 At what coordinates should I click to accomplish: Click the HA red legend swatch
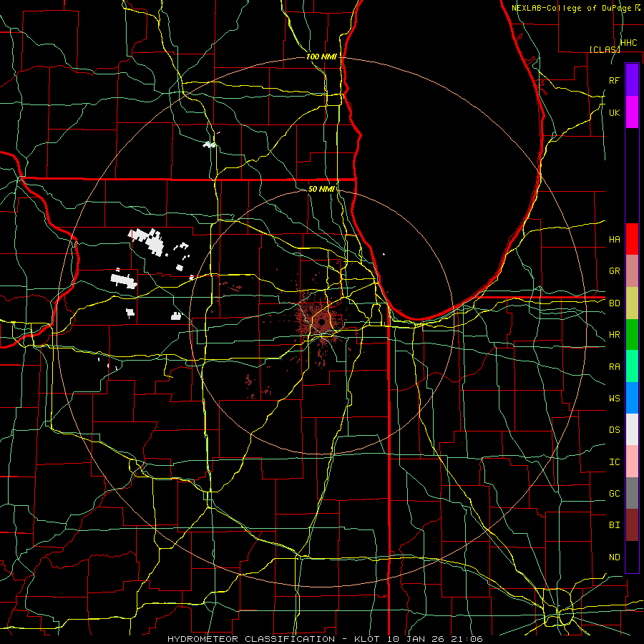coord(632,239)
